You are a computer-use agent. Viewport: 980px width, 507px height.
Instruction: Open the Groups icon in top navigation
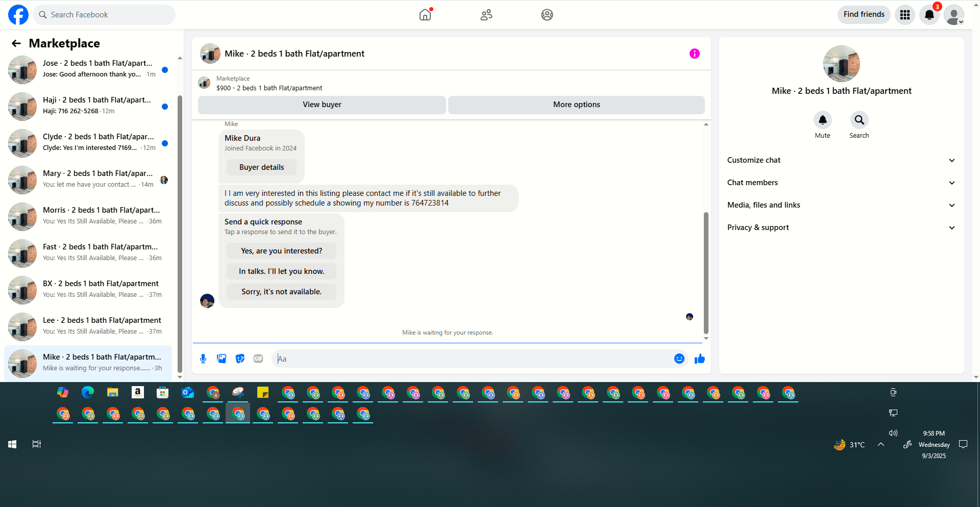click(x=547, y=15)
